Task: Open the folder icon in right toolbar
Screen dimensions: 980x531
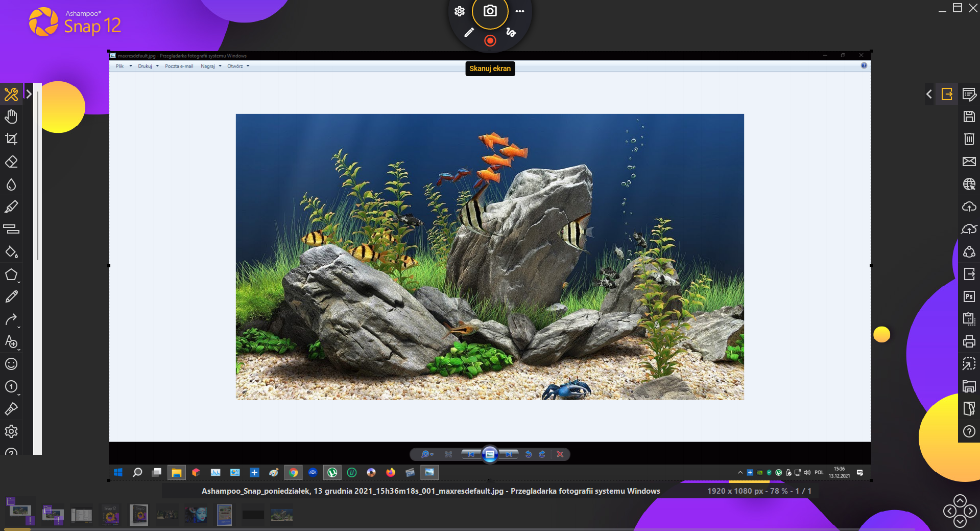Action: tap(969, 386)
